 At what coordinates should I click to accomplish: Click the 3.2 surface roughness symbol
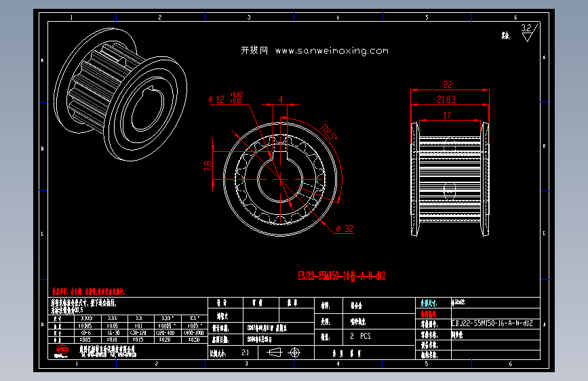(x=530, y=33)
